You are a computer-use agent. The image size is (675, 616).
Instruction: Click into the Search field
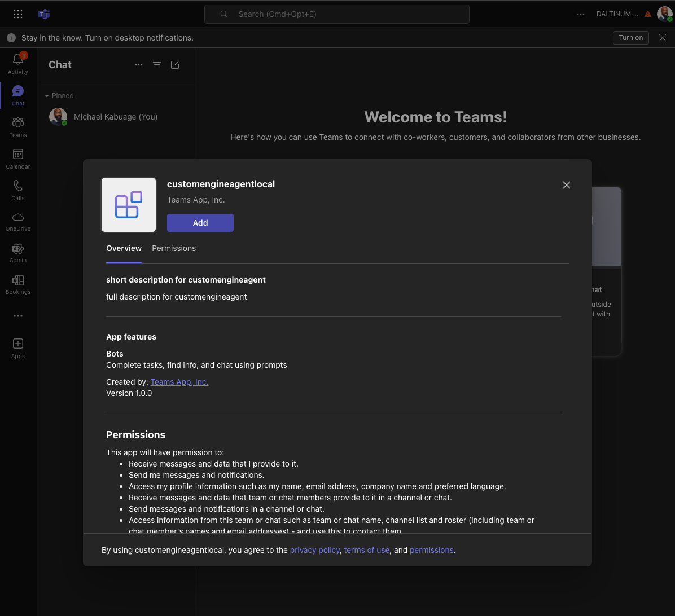(336, 14)
